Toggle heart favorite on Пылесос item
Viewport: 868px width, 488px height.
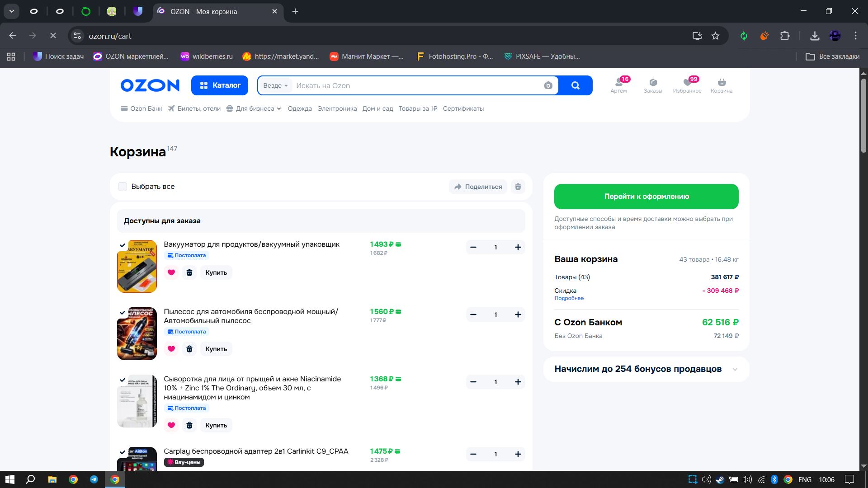[x=171, y=349]
